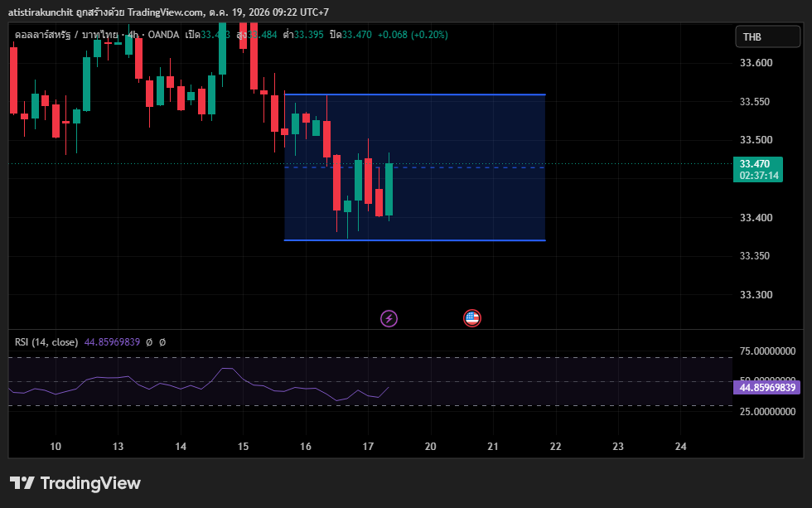Click the ต่ำ 33.395 low value in legend
This screenshot has height=508, width=812.
pyautogui.click(x=303, y=35)
